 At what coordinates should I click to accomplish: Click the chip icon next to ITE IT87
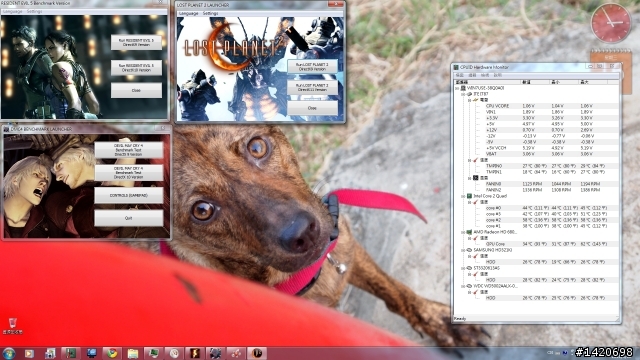pyautogui.click(x=469, y=94)
